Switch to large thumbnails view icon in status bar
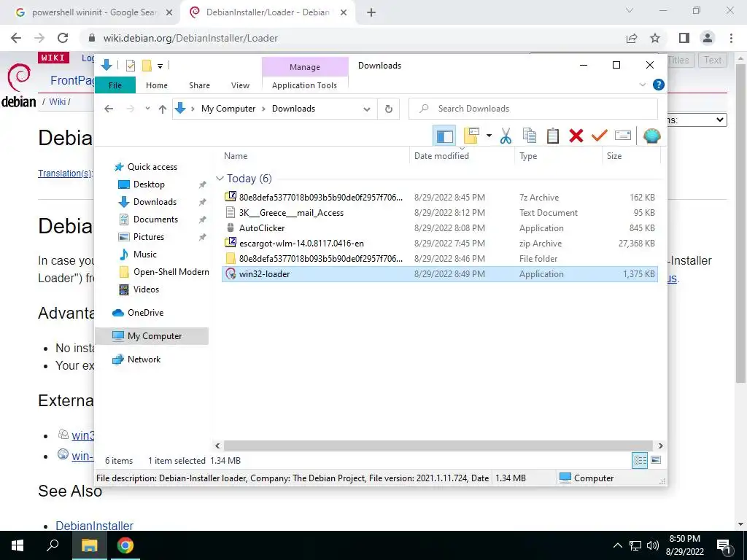This screenshot has width=747, height=560. click(x=656, y=461)
